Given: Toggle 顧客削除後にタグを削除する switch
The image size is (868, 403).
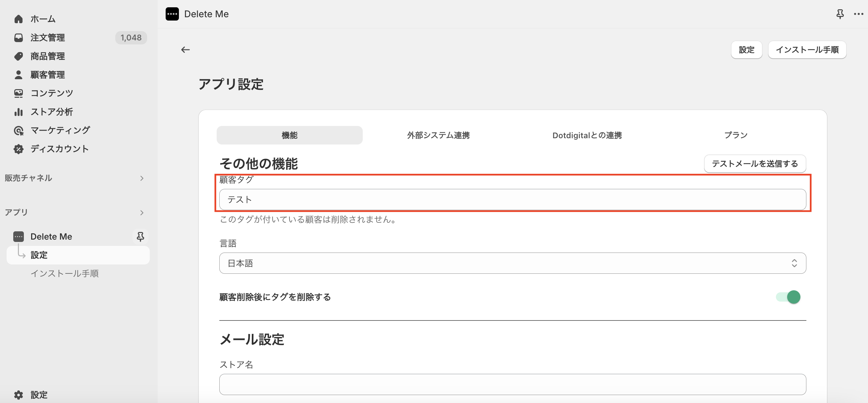Looking at the screenshot, I should (788, 297).
